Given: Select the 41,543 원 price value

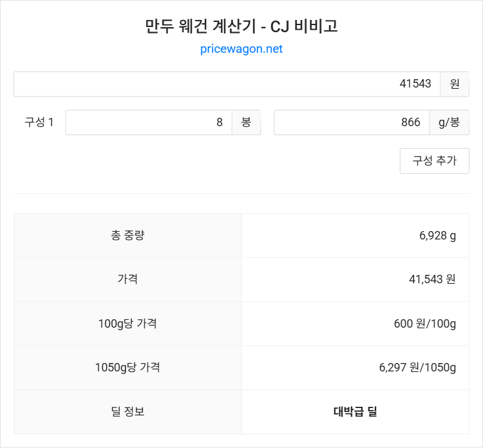Looking at the screenshot, I should (x=432, y=279).
